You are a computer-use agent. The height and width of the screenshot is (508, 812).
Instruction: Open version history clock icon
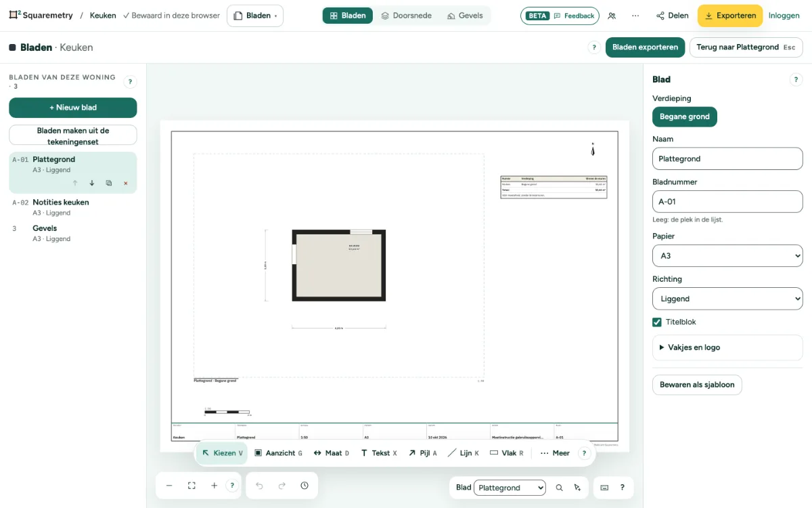pos(304,486)
